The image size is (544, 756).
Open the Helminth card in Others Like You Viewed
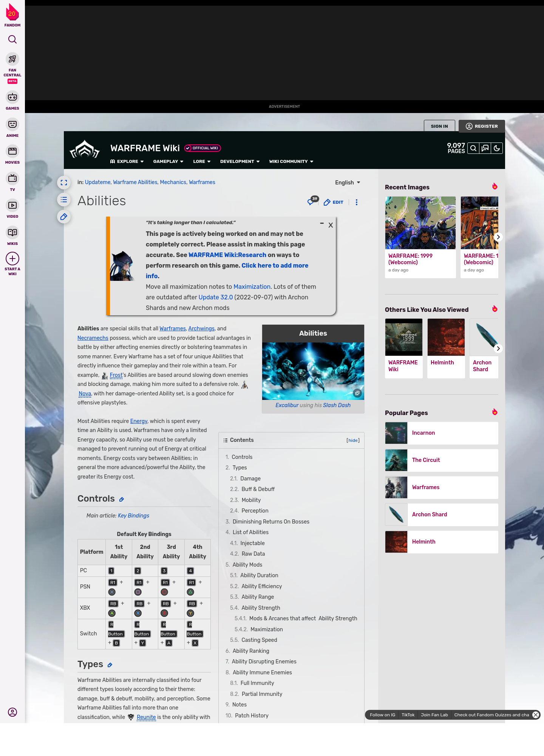point(446,348)
